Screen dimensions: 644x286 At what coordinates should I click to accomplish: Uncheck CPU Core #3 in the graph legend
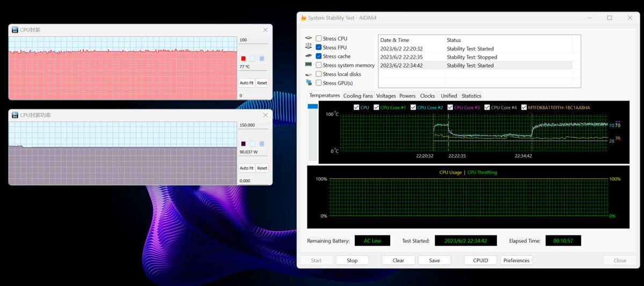point(450,108)
